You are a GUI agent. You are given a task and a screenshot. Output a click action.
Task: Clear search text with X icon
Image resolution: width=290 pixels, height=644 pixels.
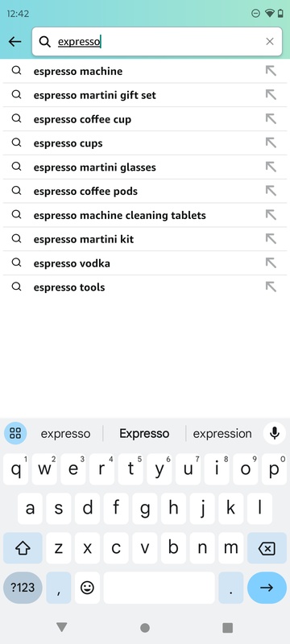coord(270,42)
